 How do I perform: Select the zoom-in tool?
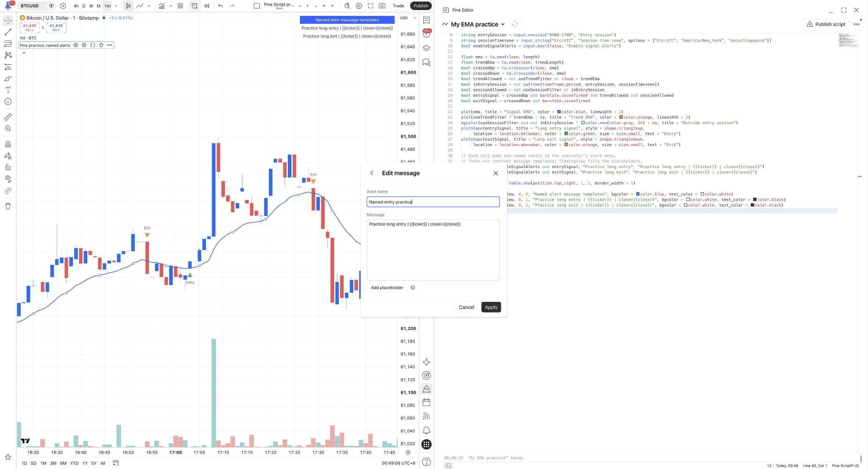pos(8,129)
